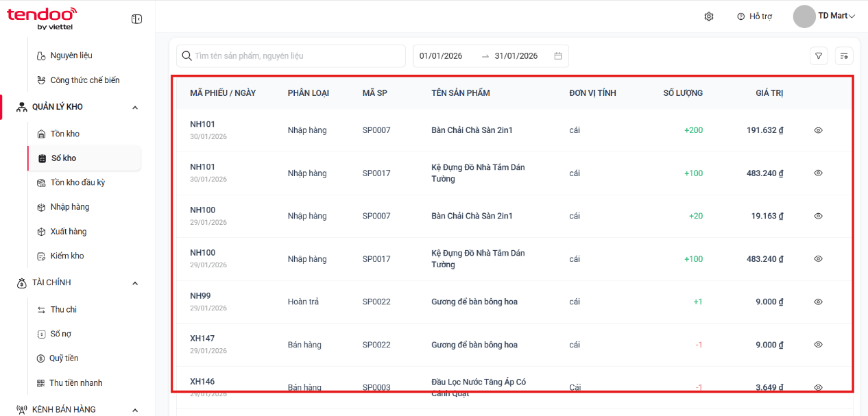Screen dimensions: 868x416
Task: Click the product search input field
Action: point(291,56)
